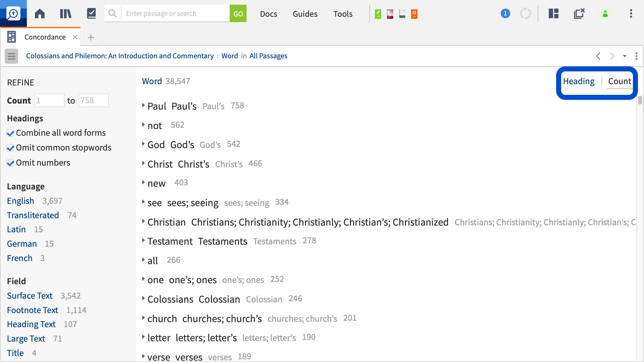Select the Concordance tab

(45, 37)
